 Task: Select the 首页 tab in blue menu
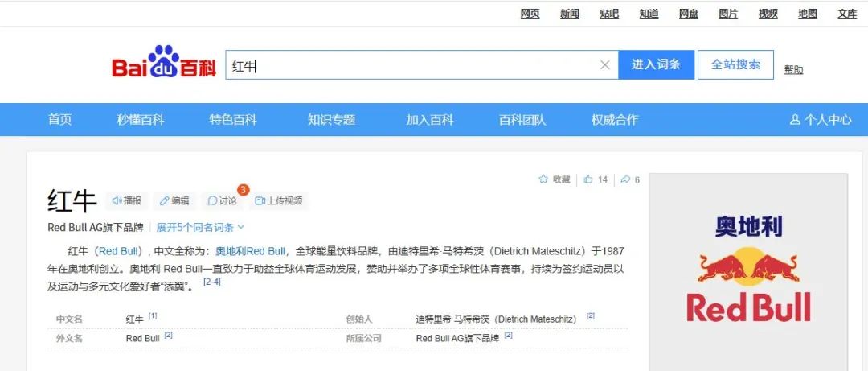coord(59,119)
